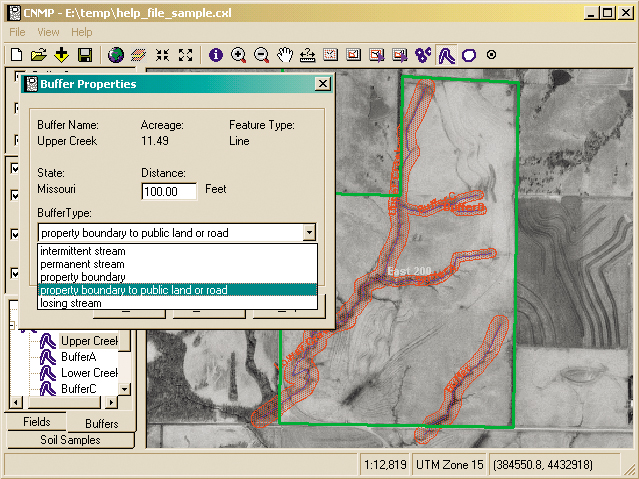Screen dimensions: 639x479
Task: Click the full extent arrows icon
Action: click(x=184, y=55)
